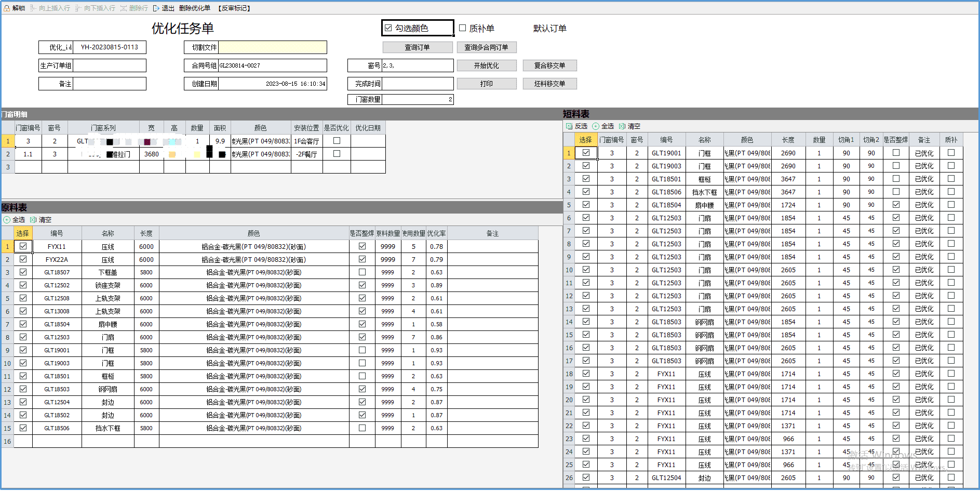Click 全选 select-all icon in 短料表

(596, 126)
